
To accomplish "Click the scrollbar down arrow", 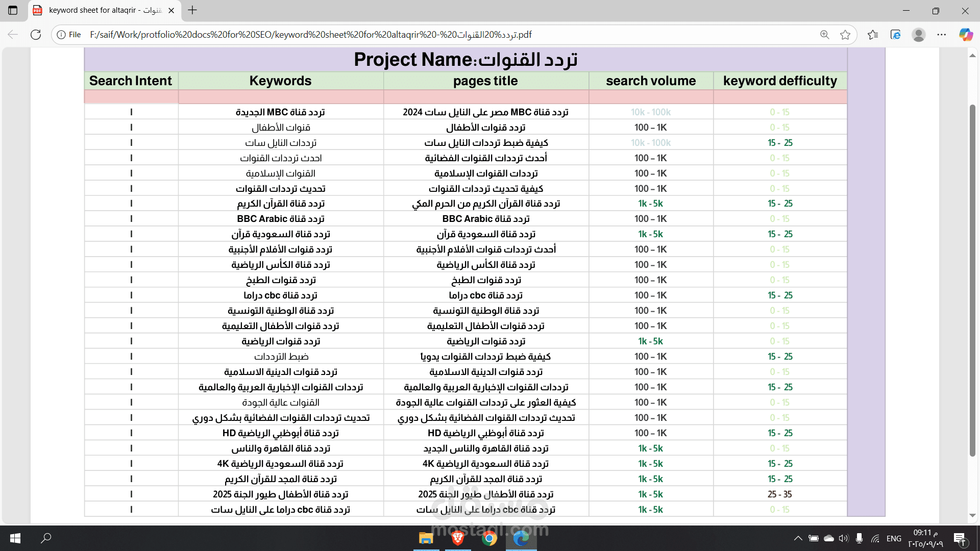I will (x=972, y=515).
